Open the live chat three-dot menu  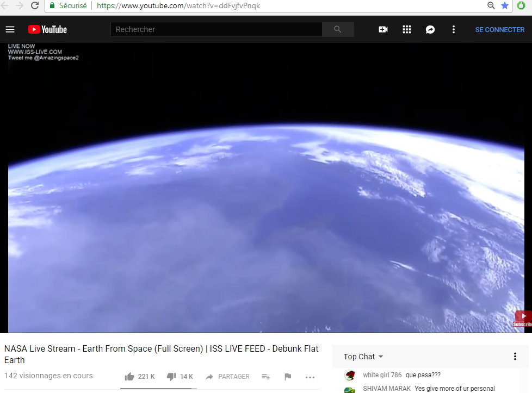[515, 357]
